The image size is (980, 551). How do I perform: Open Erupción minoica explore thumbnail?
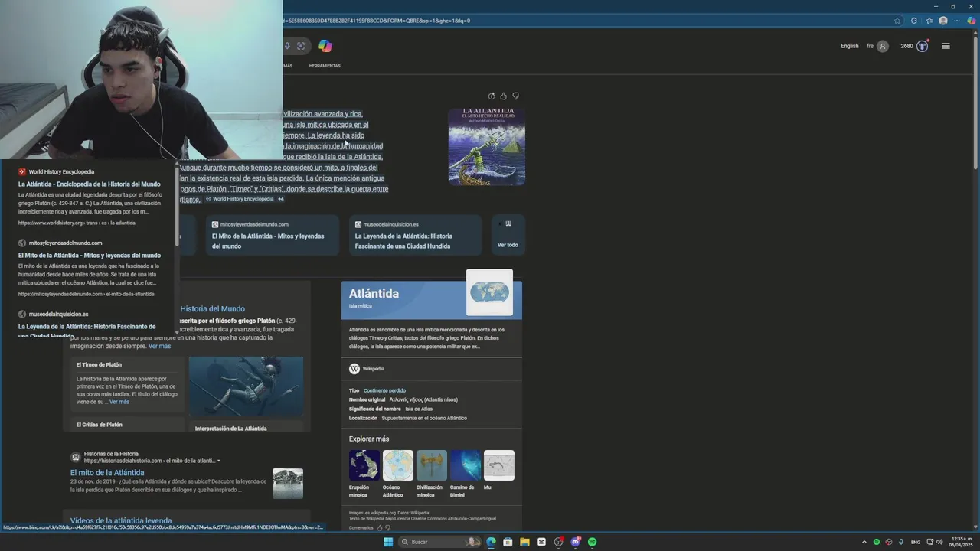tap(364, 465)
